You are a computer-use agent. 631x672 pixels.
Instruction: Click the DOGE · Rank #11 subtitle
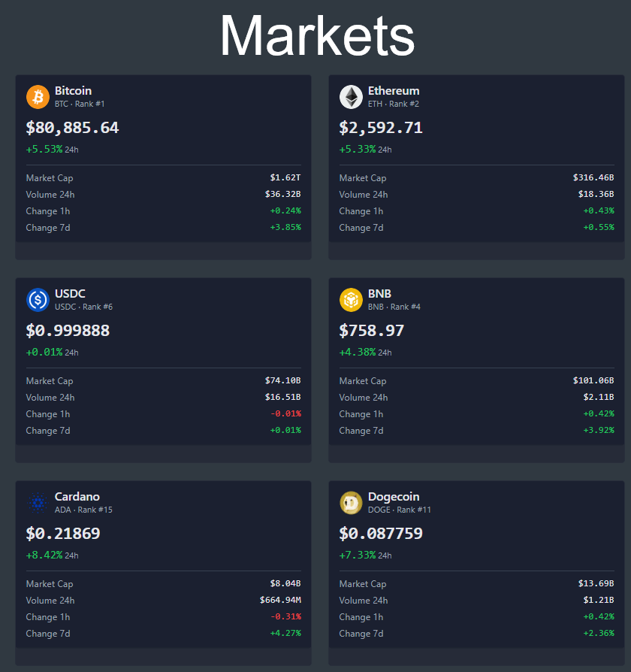(x=399, y=510)
